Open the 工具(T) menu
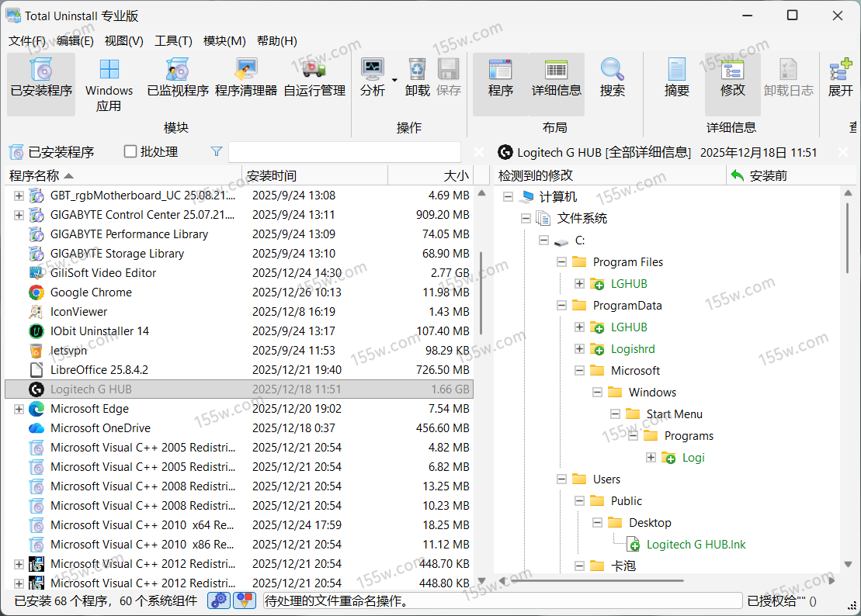This screenshot has width=861, height=616. [173, 41]
